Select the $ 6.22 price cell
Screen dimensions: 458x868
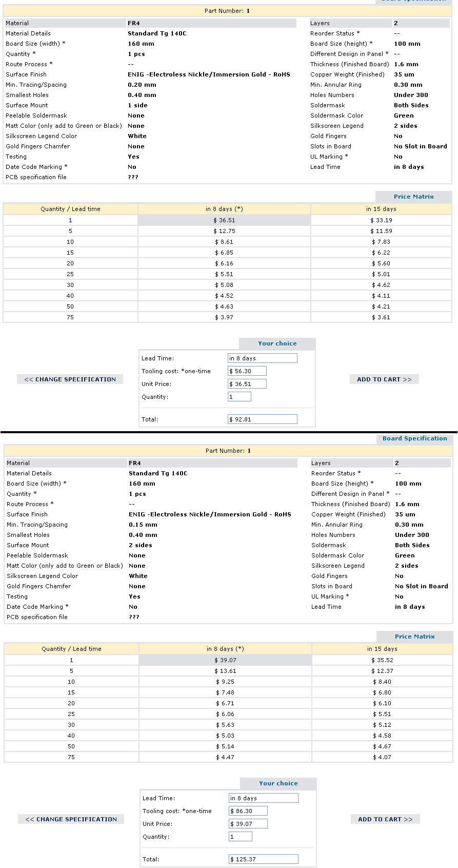381,253
